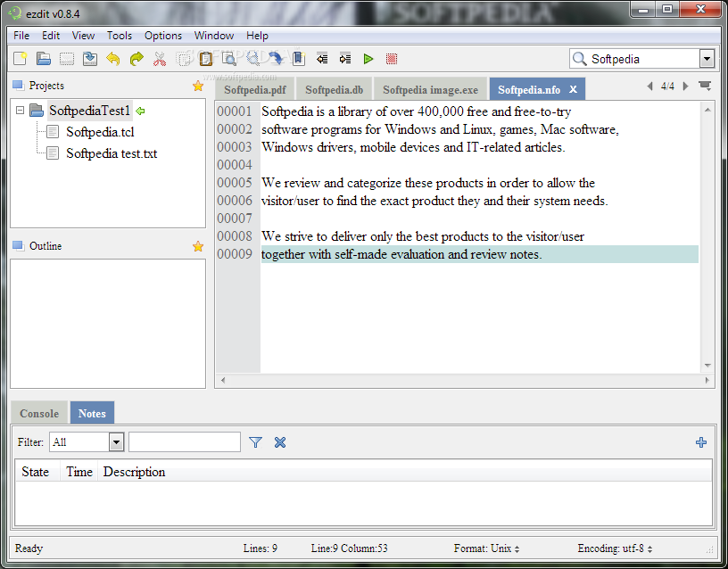Viewport: 728px width, 569px height.
Task: Click the find-next magnifier icon
Action: 252,59
